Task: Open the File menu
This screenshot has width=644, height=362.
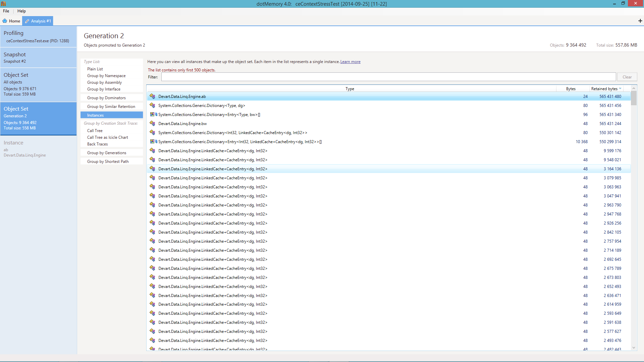Action: pyautogui.click(x=6, y=11)
